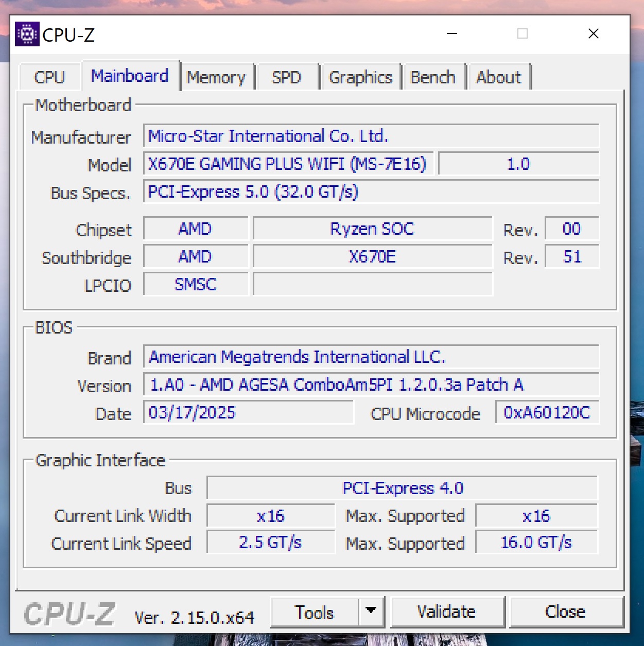Click the Current Link Width x16 value

pos(271,516)
